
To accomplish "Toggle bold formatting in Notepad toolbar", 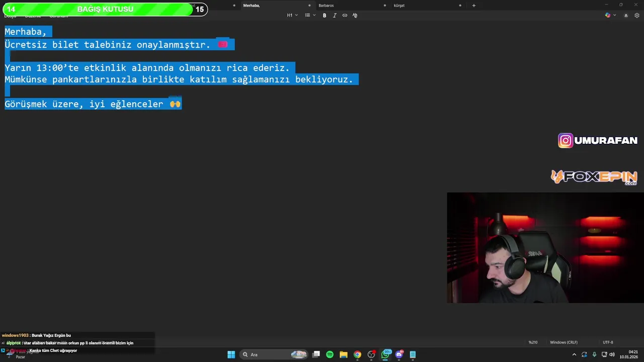I will pos(325,15).
